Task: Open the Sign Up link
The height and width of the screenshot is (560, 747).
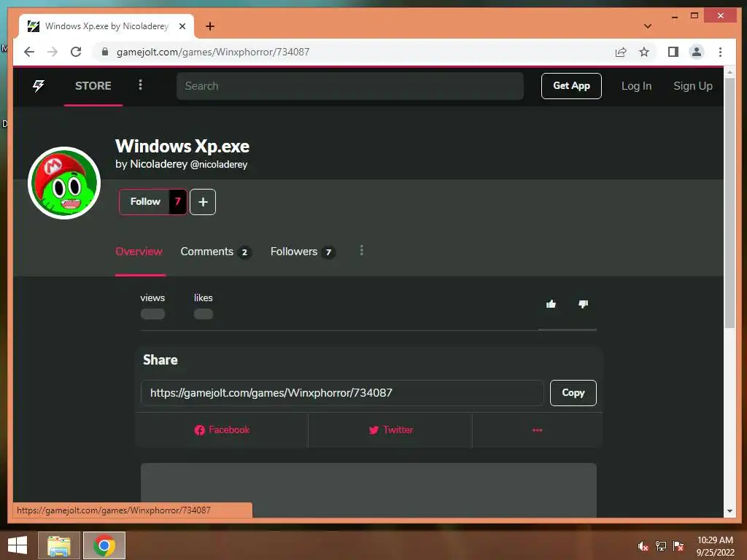Action: pyautogui.click(x=693, y=86)
